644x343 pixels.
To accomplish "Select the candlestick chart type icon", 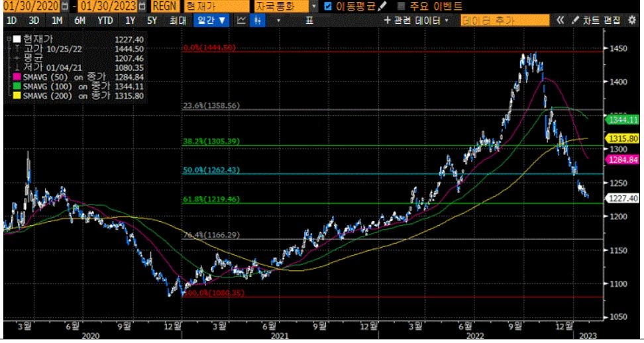I will tap(258, 21).
